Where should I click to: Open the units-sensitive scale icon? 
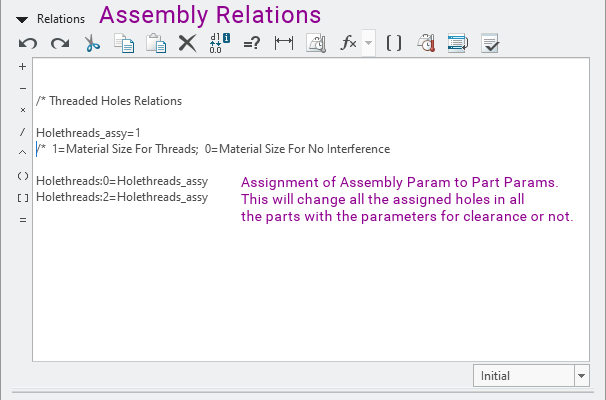[316, 43]
